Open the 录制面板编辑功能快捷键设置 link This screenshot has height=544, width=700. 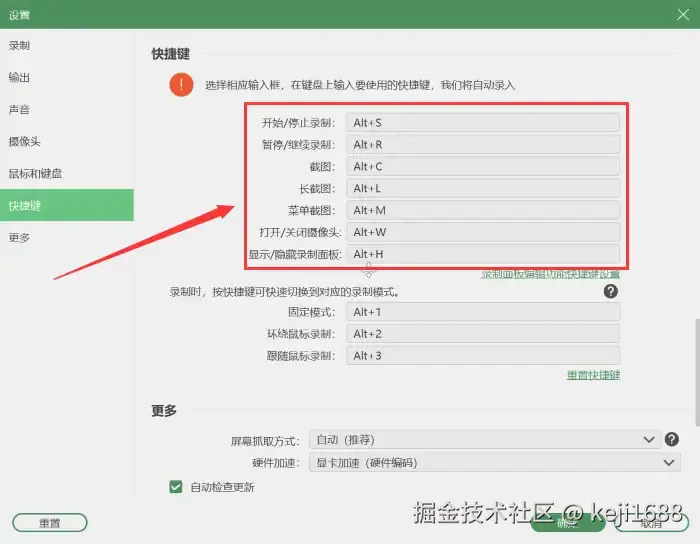click(x=550, y=274)
